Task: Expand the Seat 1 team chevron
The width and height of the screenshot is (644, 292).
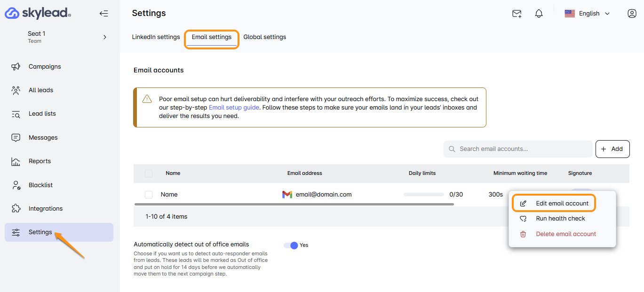Action: (x=105, y=37)
